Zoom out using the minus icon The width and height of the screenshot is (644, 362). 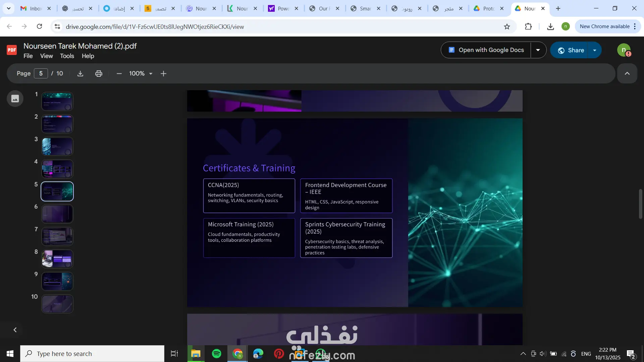[x=119, y=73]
